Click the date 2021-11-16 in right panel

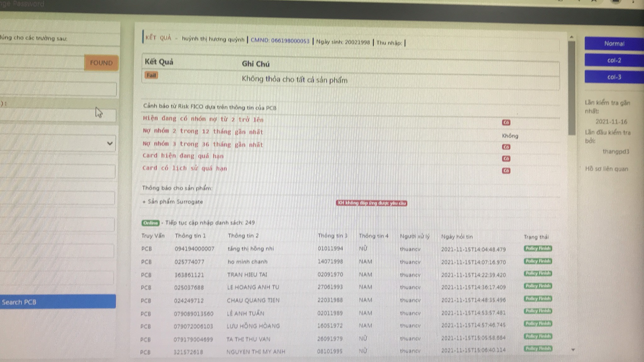(x=611, y=122)
